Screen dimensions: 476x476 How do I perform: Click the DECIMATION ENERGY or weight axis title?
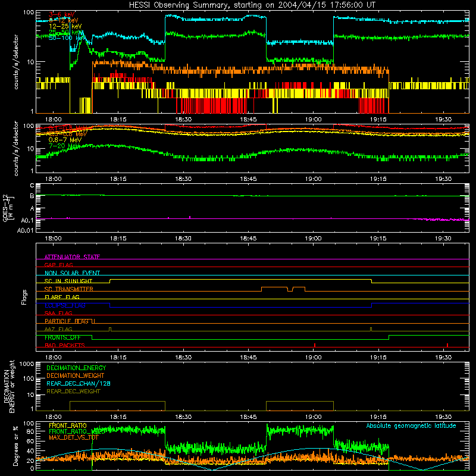(9, 386)
